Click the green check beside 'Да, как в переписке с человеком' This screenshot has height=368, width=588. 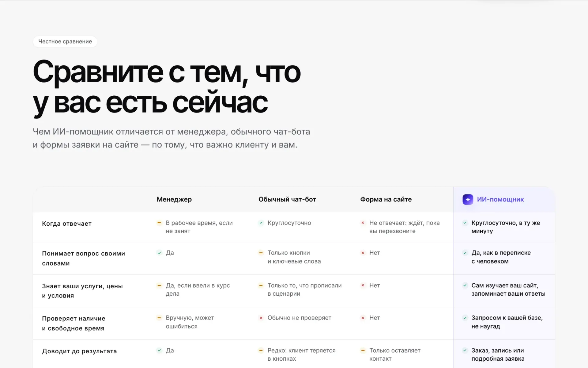click(x=465, y=253)
